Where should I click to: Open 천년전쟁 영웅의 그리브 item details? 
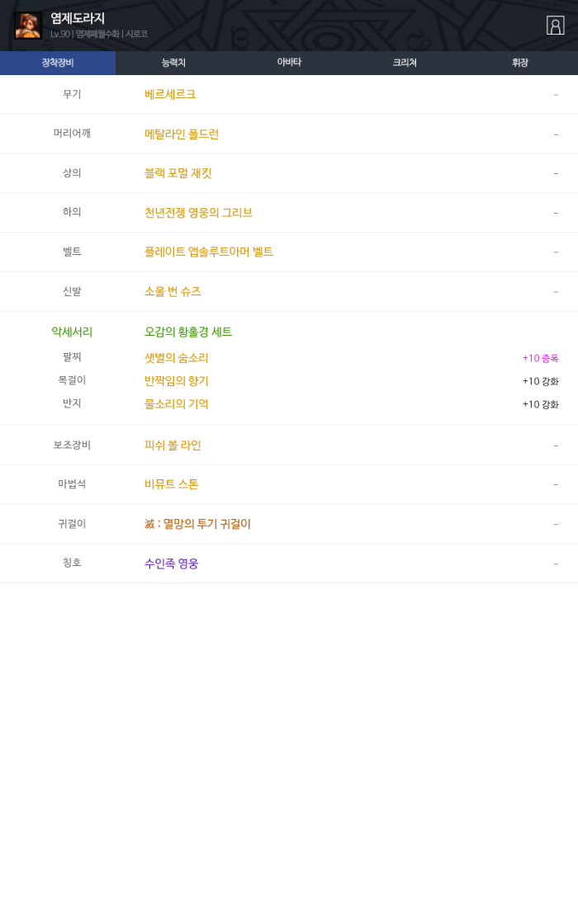click(198, 213)
